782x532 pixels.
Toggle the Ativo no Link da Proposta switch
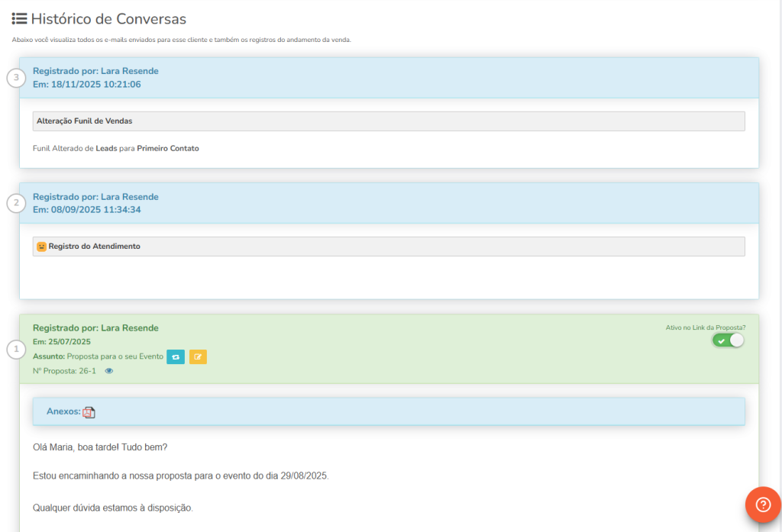[x=728, y=340]
